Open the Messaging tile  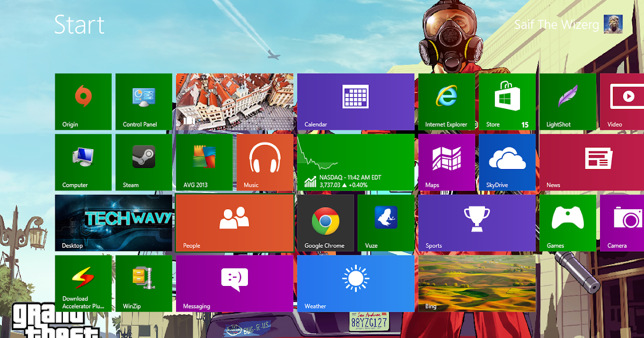(x=235, y=283)
